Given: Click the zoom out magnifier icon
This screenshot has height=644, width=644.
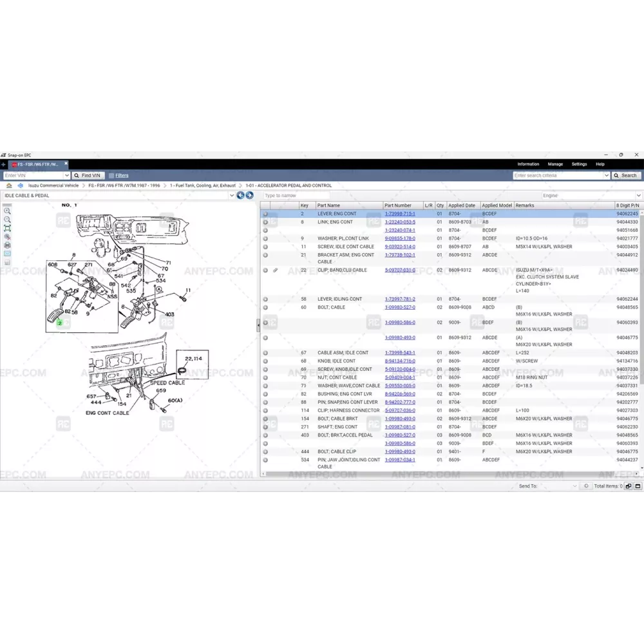Looking at the screenshot, I should (x=7, y=220).
